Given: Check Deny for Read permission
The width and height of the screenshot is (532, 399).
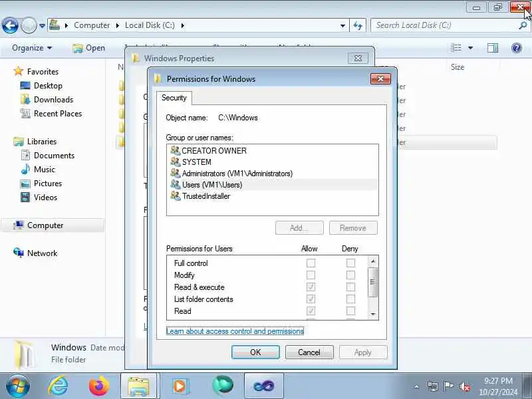Looking at the screenshot, I should 350,311.
